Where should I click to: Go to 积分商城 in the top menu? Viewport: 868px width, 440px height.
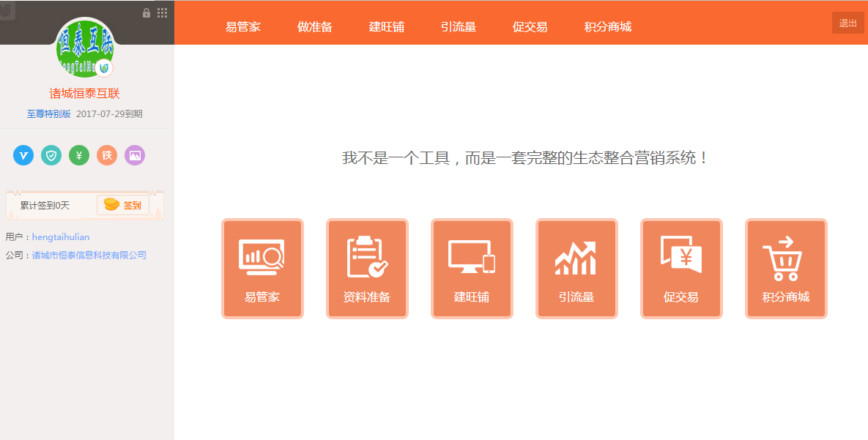pyautogui.click(x=608, y=27)
